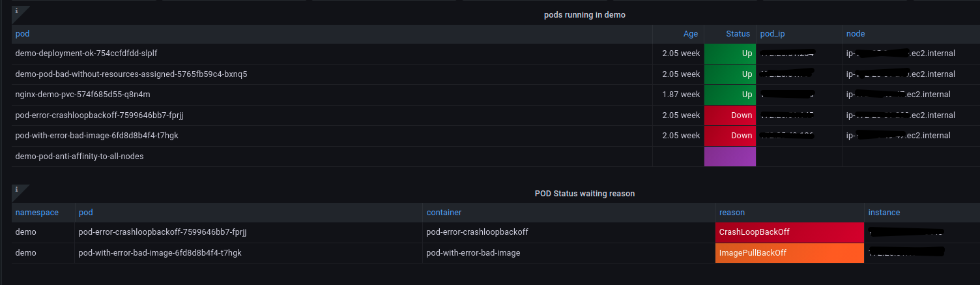
Task: Click red Down status of pod-with-error-bad-image row
Action: [x=730, y=136]
